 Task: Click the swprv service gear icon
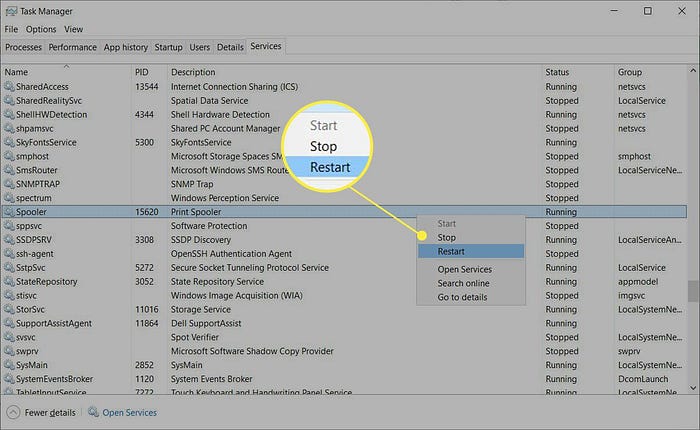(9, 351)
